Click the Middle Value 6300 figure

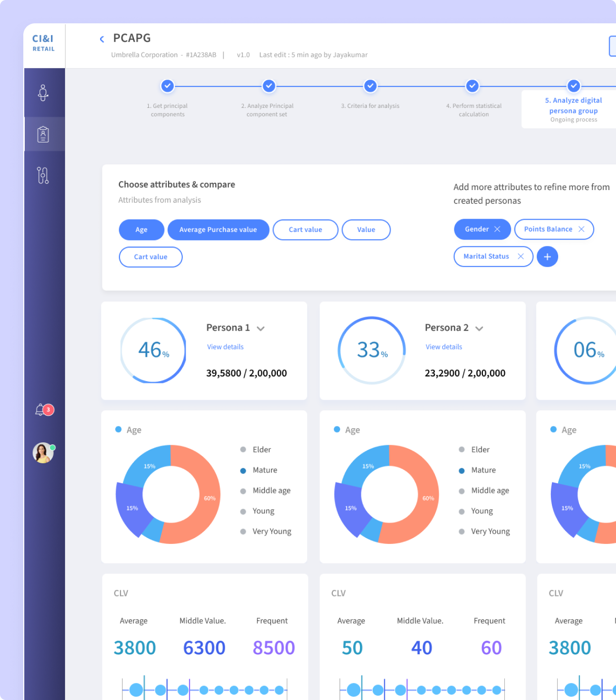click(x=204, y=647)
